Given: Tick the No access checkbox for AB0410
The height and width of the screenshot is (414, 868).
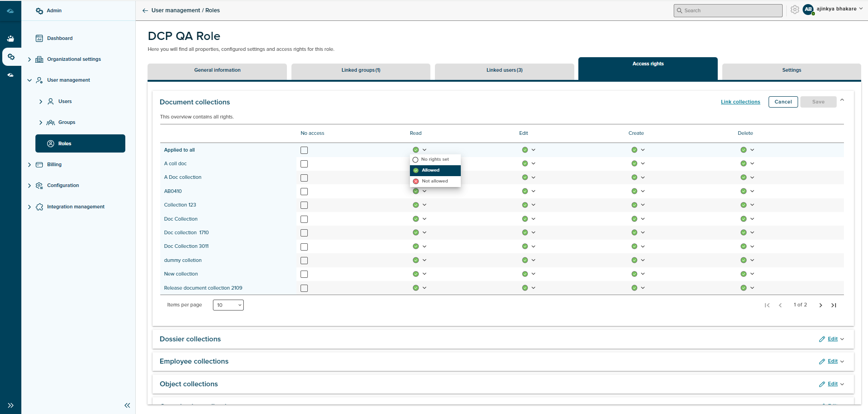Looking at the screenshot, I should 304,192.
